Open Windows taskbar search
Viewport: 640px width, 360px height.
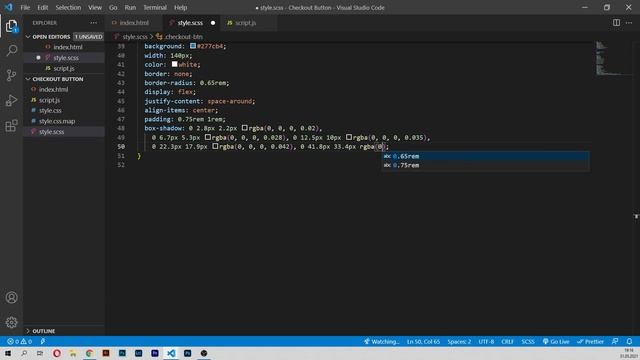[24, 353]
